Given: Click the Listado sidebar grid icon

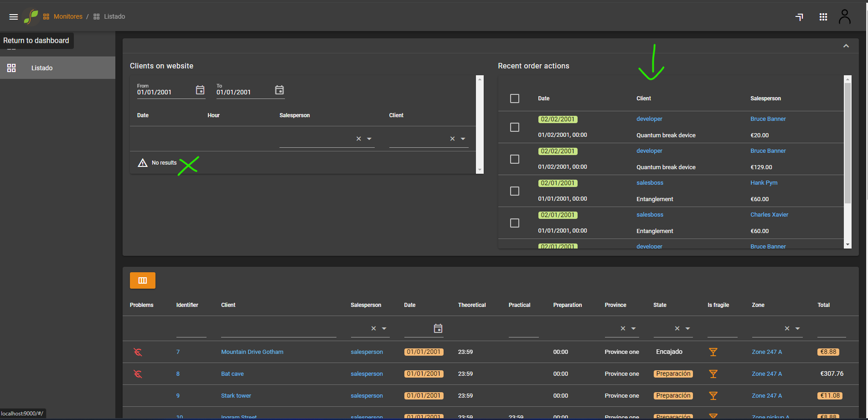Looking at the screenshot, I should (x=11, y=68).
